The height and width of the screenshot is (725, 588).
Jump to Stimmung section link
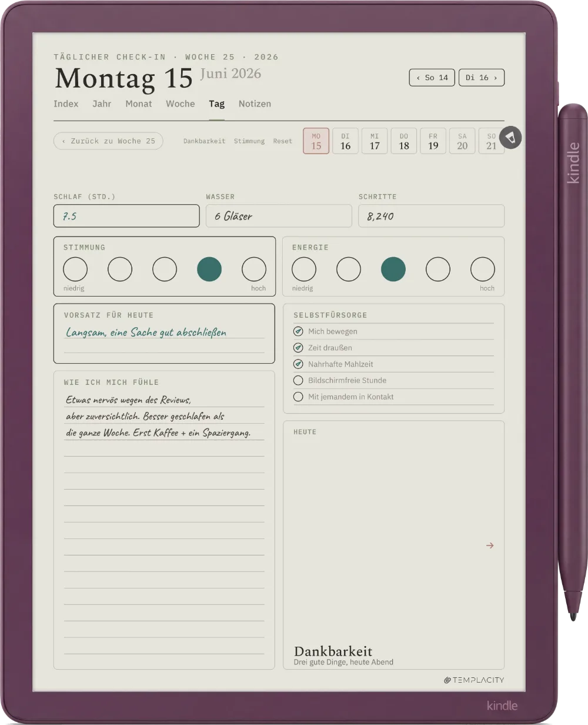pos(249,141)
